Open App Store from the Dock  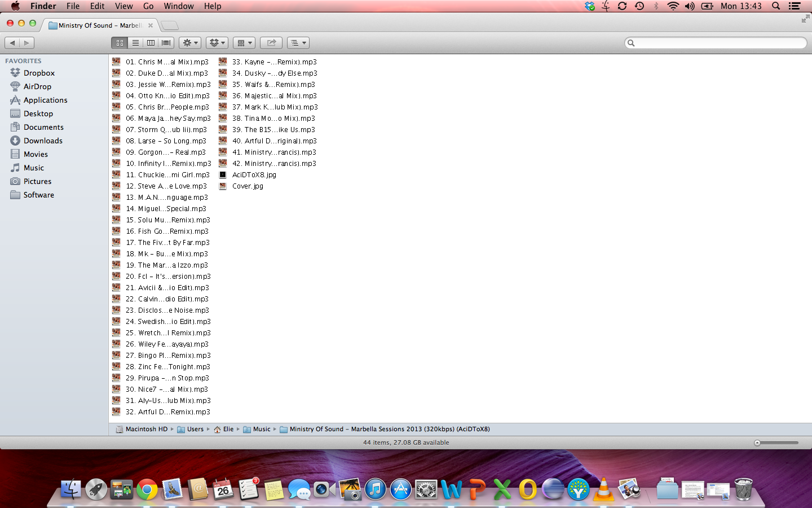pyautogui.click(x=400, y=489)
